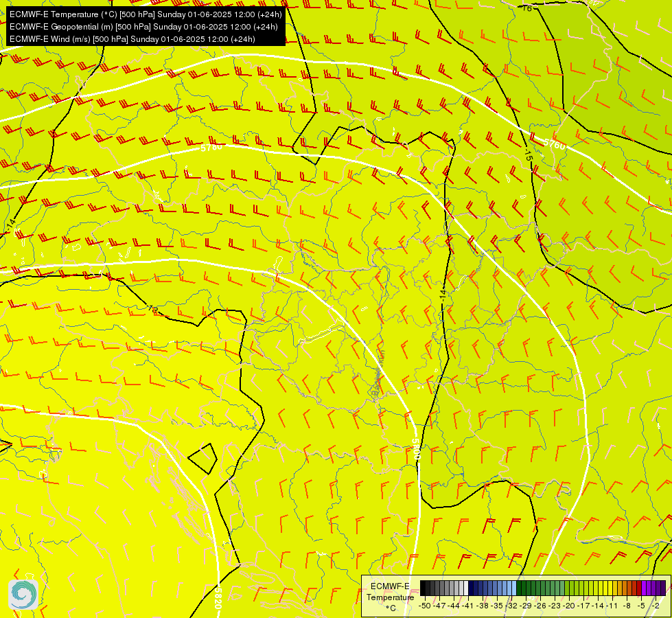Pick the bright purple swatch above -5

pyautogui.click(x=644, y=588)
